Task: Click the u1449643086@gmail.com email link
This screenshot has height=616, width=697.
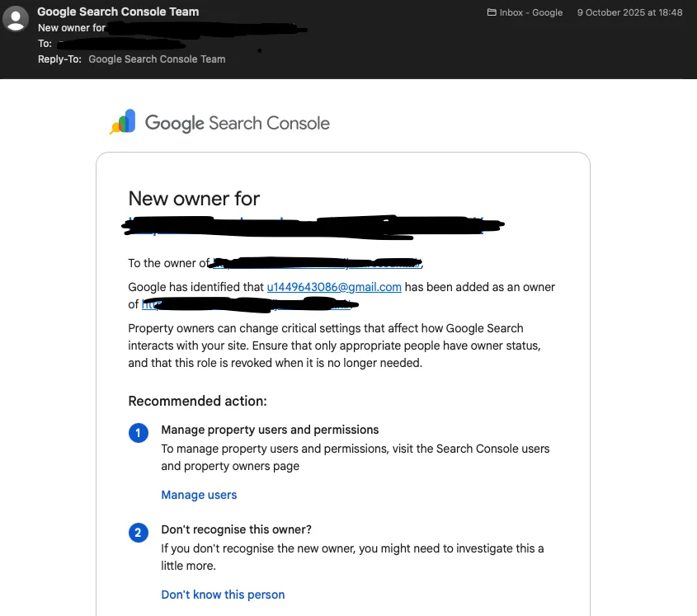Action: tap(334, 287)
